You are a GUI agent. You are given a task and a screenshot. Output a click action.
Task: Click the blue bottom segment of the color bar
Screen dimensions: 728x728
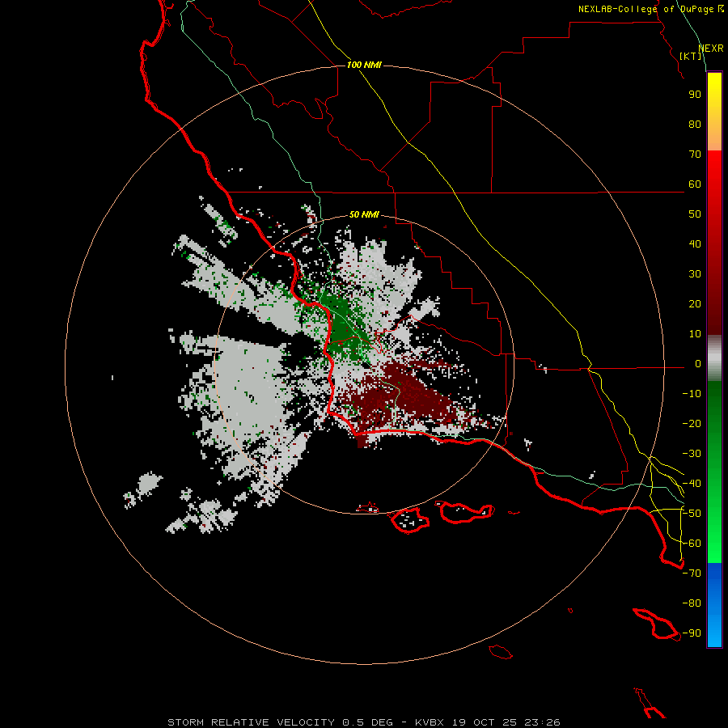tap(714, 604)
